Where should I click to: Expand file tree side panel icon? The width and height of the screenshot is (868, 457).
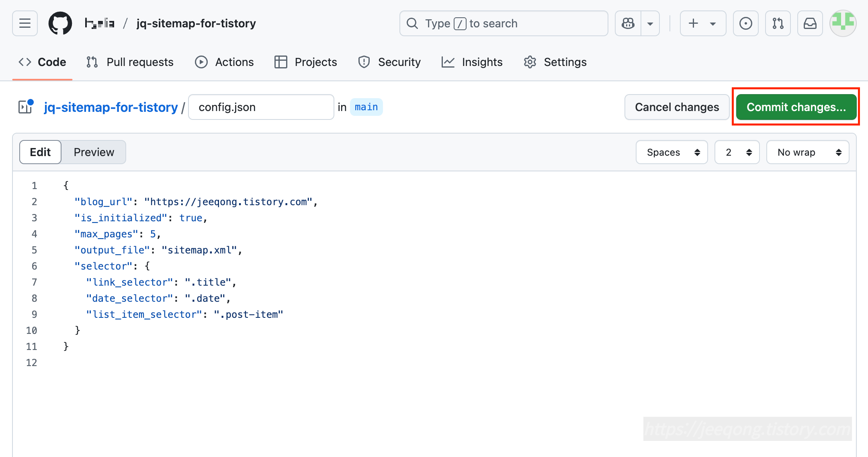tap(26, 107)
